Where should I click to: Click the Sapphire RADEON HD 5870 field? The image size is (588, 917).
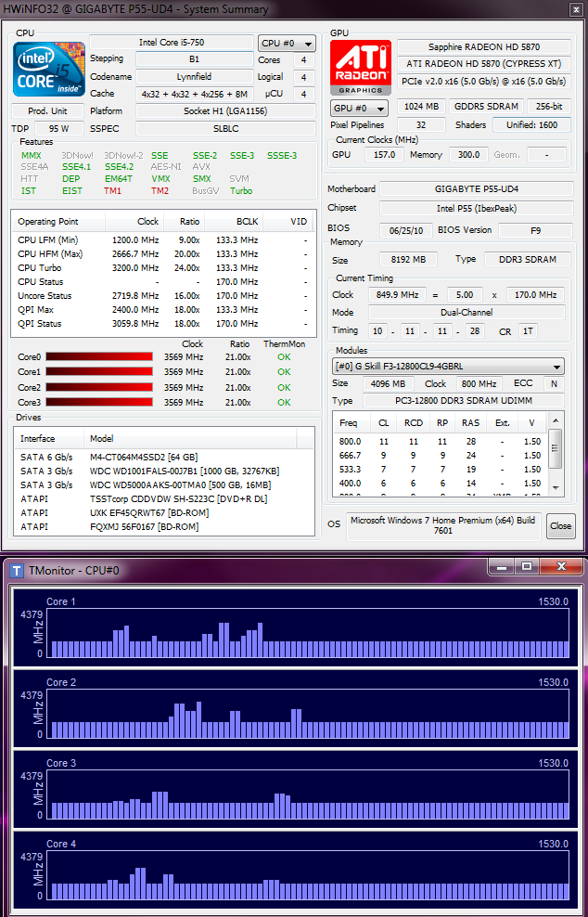point(484,46)
